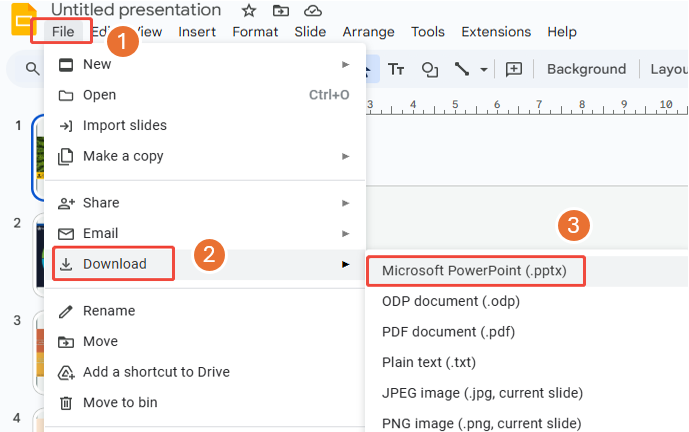Open the File menu
The width and height of the screenshot is (689, 432).
pos(63,32)
